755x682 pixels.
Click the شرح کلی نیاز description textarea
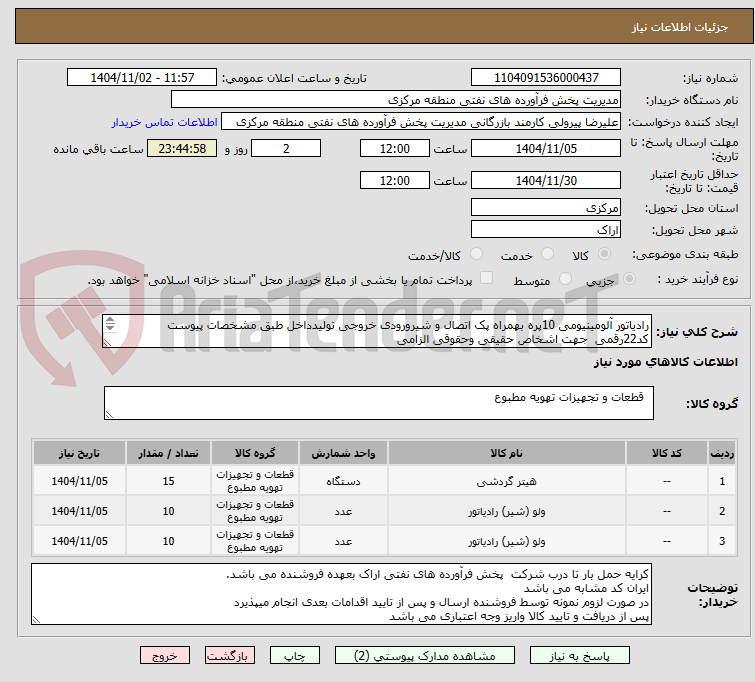coord(377,331)
